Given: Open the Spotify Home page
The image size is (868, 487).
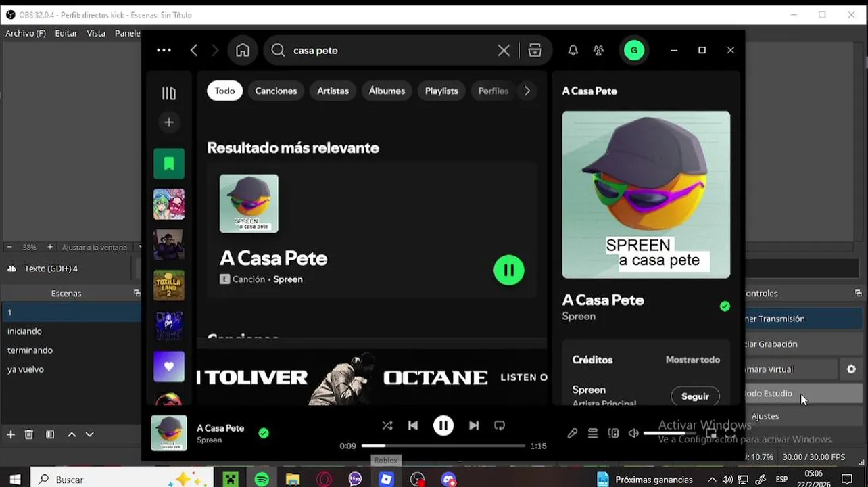Looking at the screenshot, I should (243, 50).
